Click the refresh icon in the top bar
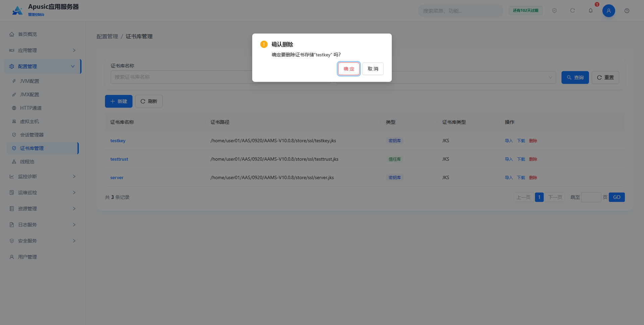This screenshot has width=644, height=325. click(x=573, y=11)
